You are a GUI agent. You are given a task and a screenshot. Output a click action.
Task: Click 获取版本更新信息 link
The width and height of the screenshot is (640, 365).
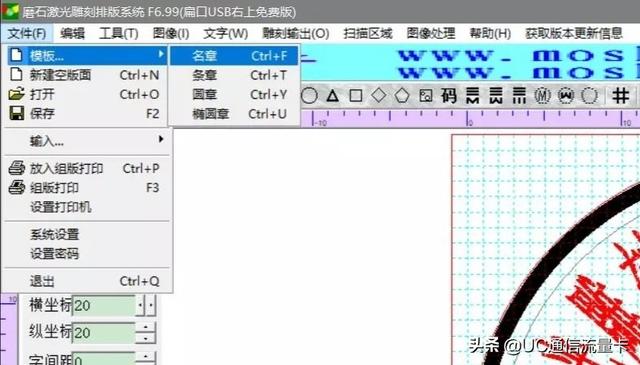pos(573,33)
